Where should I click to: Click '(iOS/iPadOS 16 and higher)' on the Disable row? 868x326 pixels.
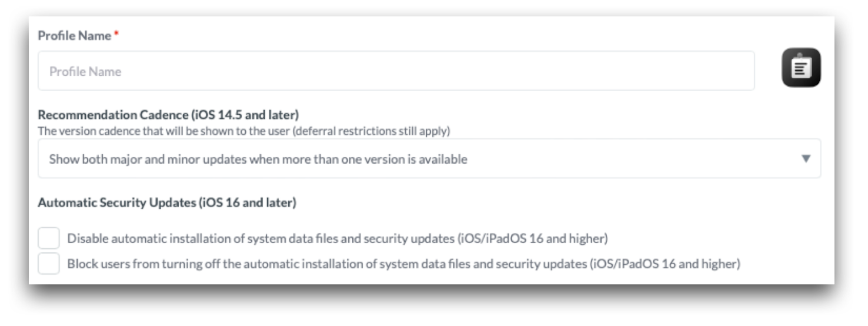(x=532, y=239)
